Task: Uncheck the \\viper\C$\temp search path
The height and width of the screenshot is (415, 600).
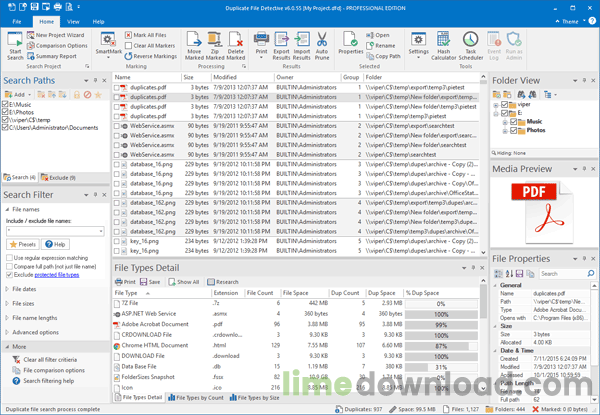Action: (x=5, y=120)
